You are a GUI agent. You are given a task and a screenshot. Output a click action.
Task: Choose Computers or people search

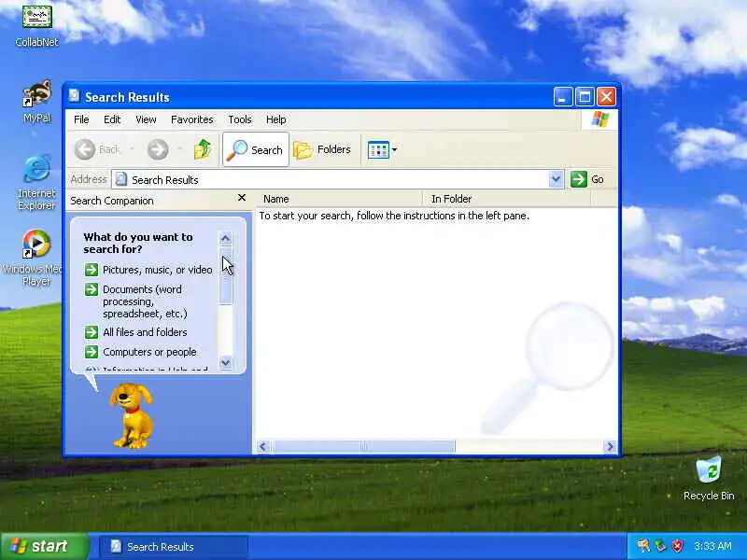point(149,352)
